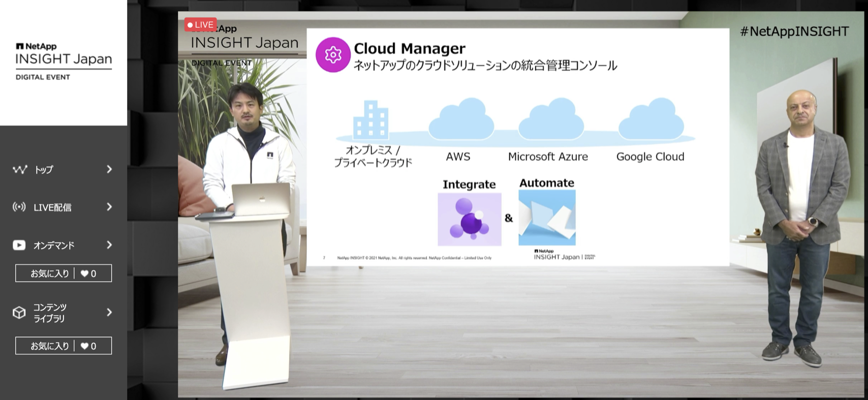Viewport: 868px width, 400px height.
Task: Click the AWS cloud icon
Action: click(x=461, y=118)
